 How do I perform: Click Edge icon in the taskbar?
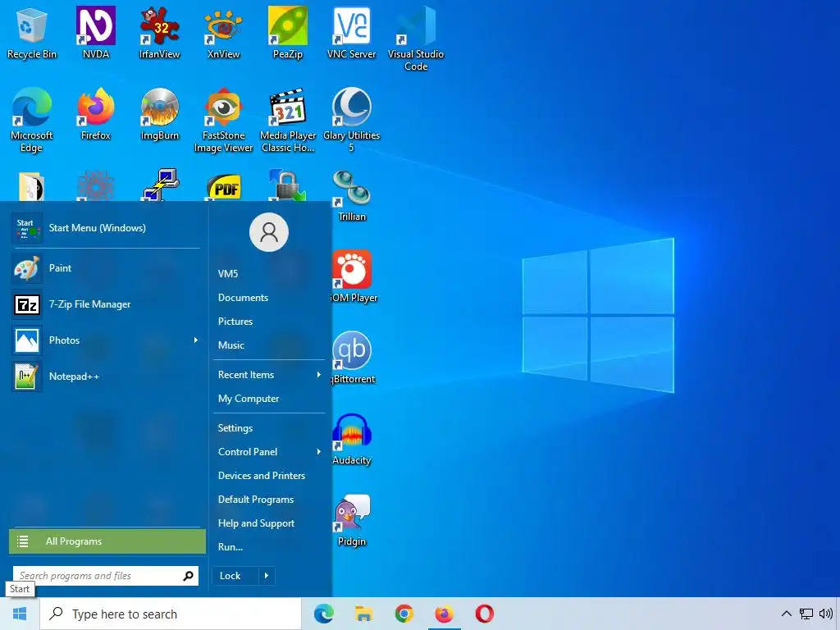(x=323, y=614)
